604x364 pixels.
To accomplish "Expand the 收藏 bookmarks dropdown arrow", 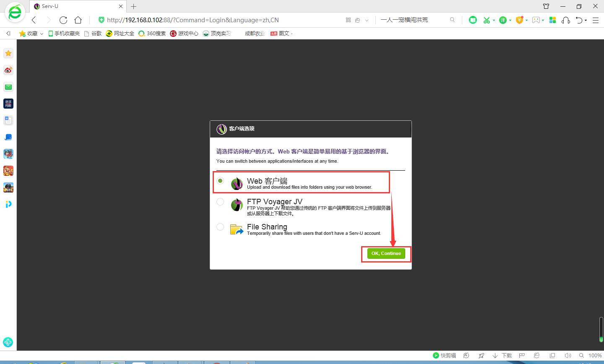I will [x=42, y=34].
